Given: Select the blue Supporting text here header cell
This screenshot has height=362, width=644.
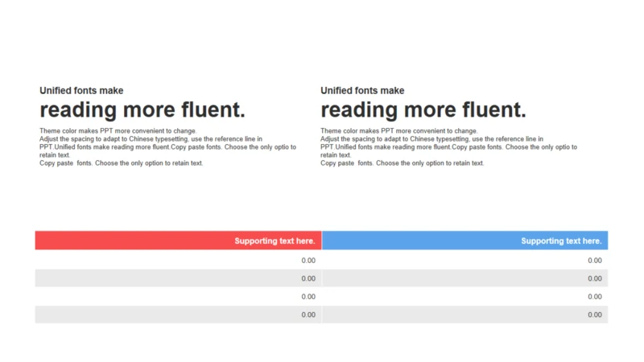Looking at the screenshot, I should pyautogui.click(x=465, y=241).
